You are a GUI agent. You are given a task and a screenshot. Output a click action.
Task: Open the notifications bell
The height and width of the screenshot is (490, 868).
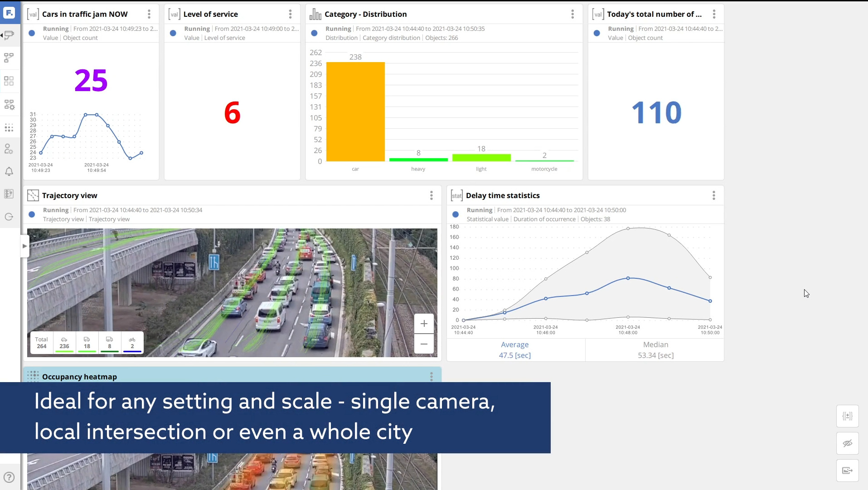click(9, 171)
